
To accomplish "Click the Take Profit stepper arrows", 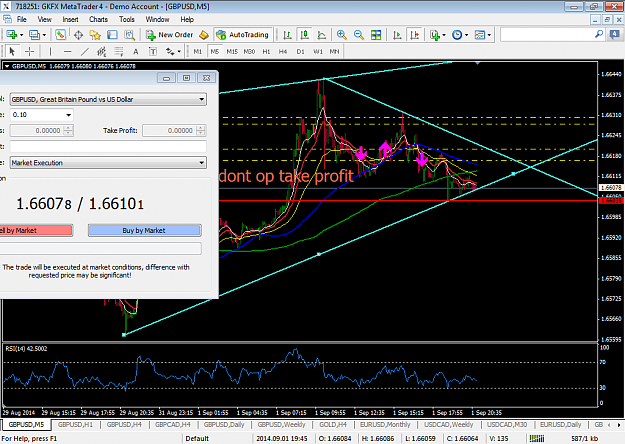I will [201, 130].
